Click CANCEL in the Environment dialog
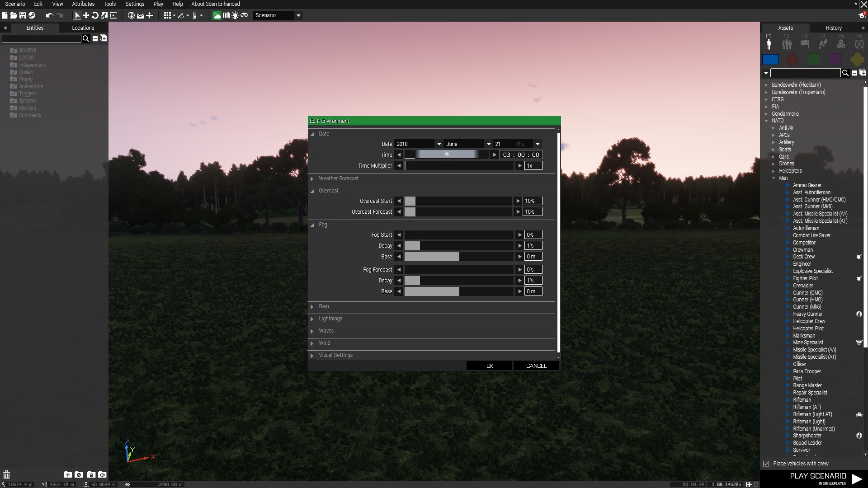The height and width of the screenshot is (488, 868). pos(536,366)
